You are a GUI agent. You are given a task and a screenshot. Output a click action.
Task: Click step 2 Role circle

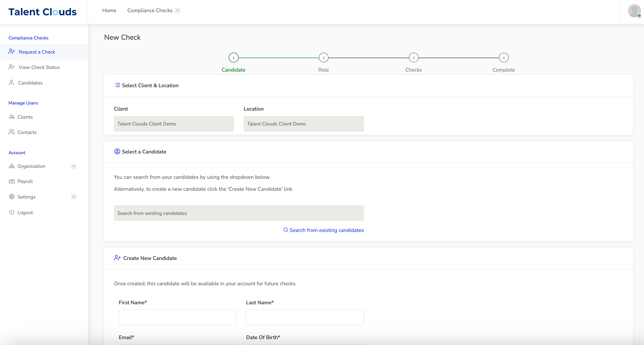pyautogui.click(x=323, y=58)
